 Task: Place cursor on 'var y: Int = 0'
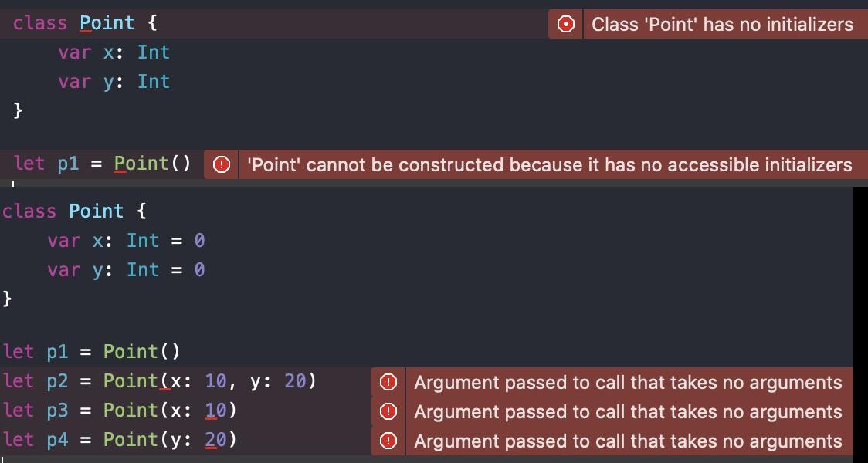(x=126, y=270)
